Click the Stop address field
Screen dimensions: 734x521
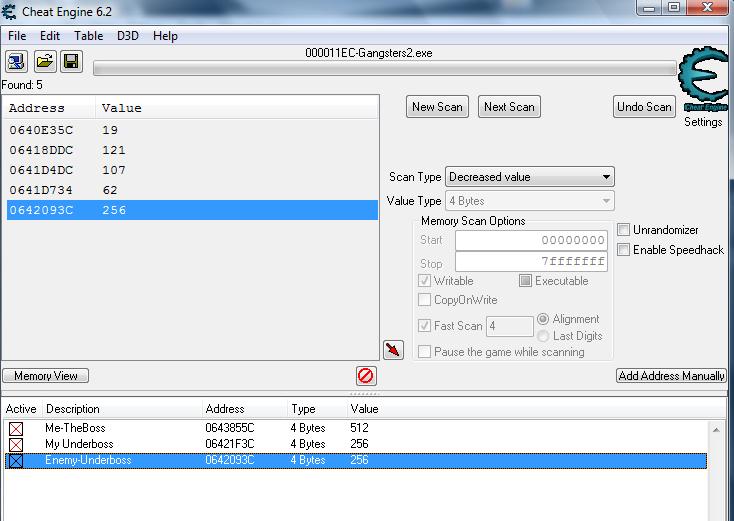point(531,261)
